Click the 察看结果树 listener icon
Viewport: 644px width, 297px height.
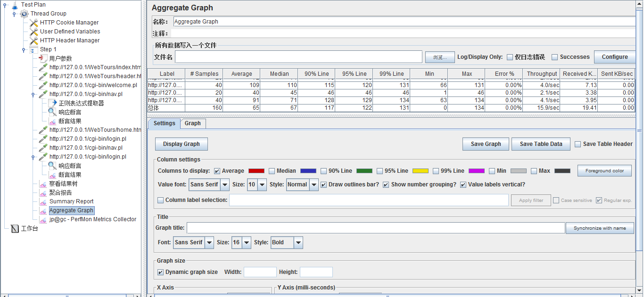tap(43, 184)
